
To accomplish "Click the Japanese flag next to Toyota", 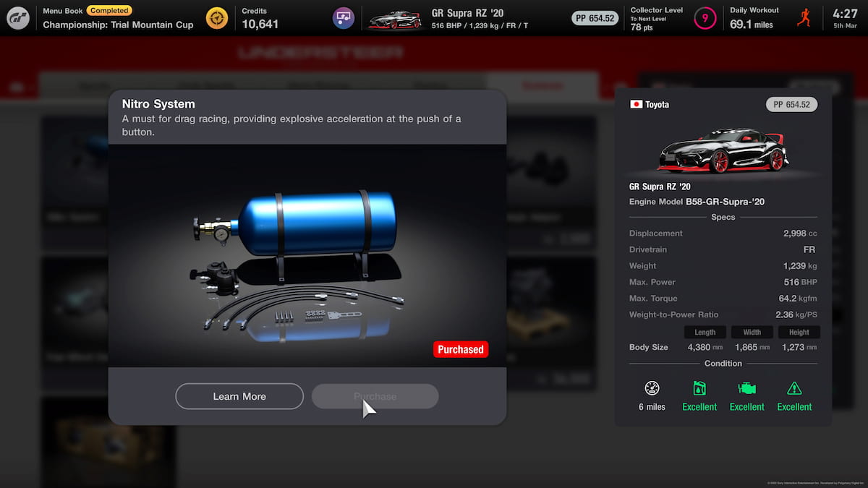I will point(635,104).
